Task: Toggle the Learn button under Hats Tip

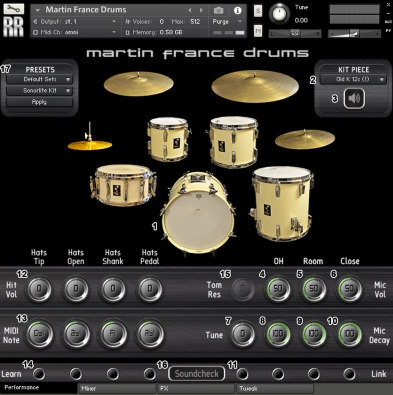Action: (x=39, y=374)
